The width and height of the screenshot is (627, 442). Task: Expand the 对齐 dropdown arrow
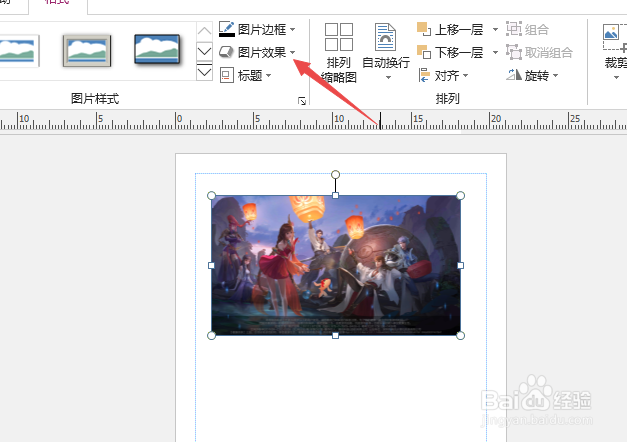pos(465,75)
